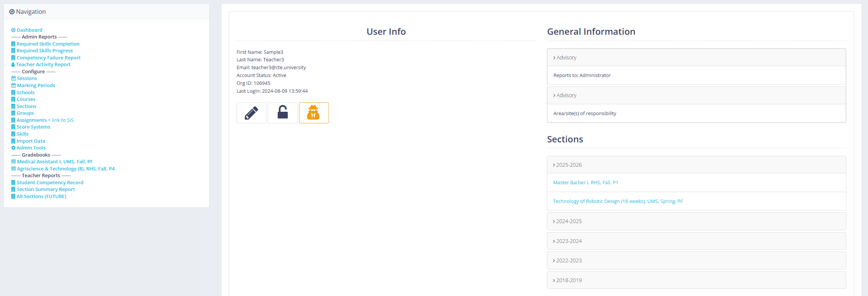Click the Sessions calendar link
The height and width of the screenshot is (296, 868).
27,78
